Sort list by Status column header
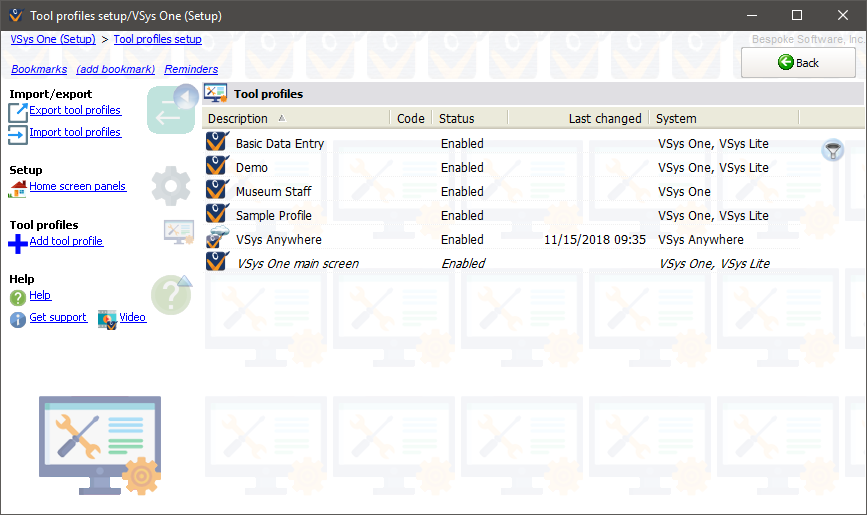 coord(470,118)
